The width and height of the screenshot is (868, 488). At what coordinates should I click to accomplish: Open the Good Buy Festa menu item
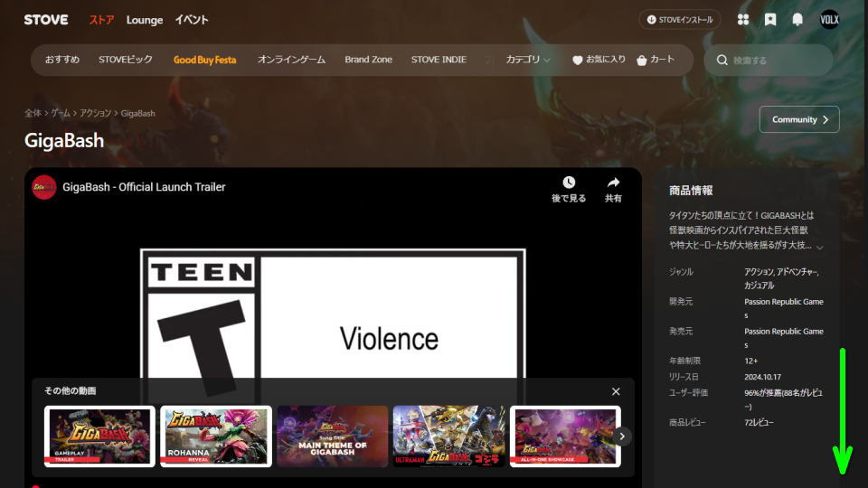pos(204,60)
